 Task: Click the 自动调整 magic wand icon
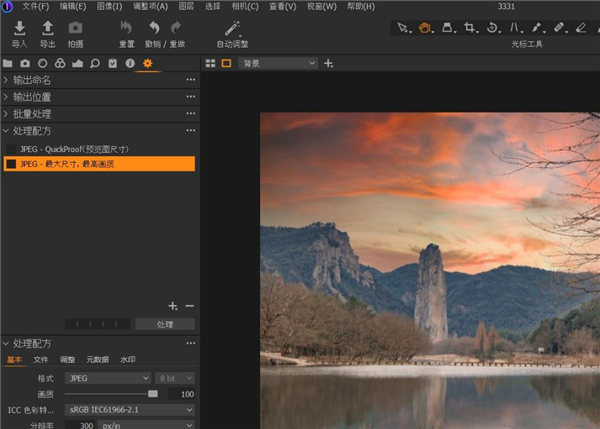coord(232,28)
